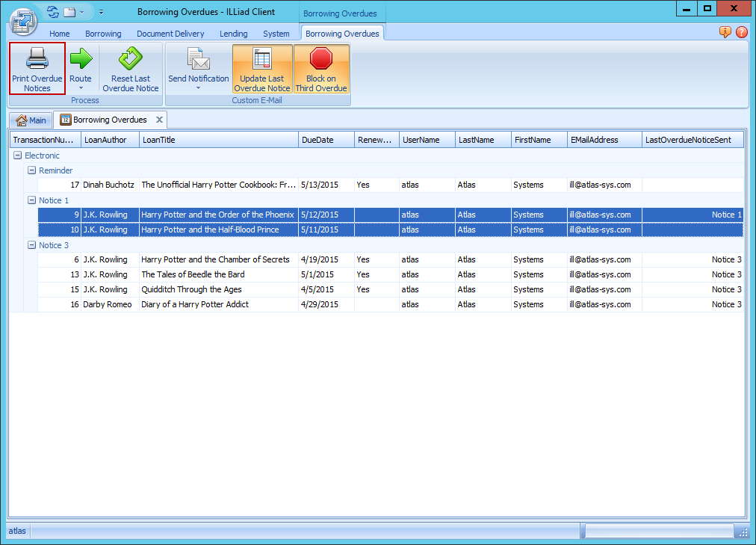Collapse the Reminder group
Screen dimensions: 756x545
31,170
